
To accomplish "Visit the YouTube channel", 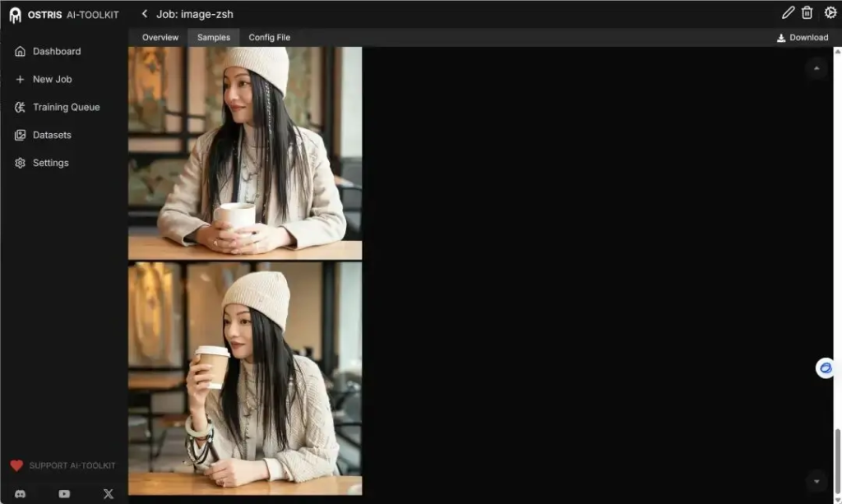I will tap(63, 494).
